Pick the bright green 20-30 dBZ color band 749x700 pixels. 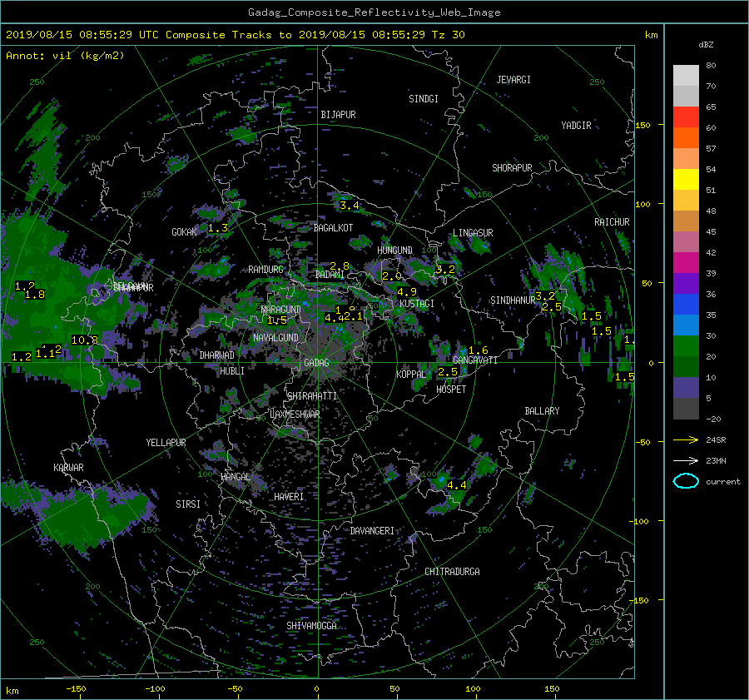click(686, 346)
